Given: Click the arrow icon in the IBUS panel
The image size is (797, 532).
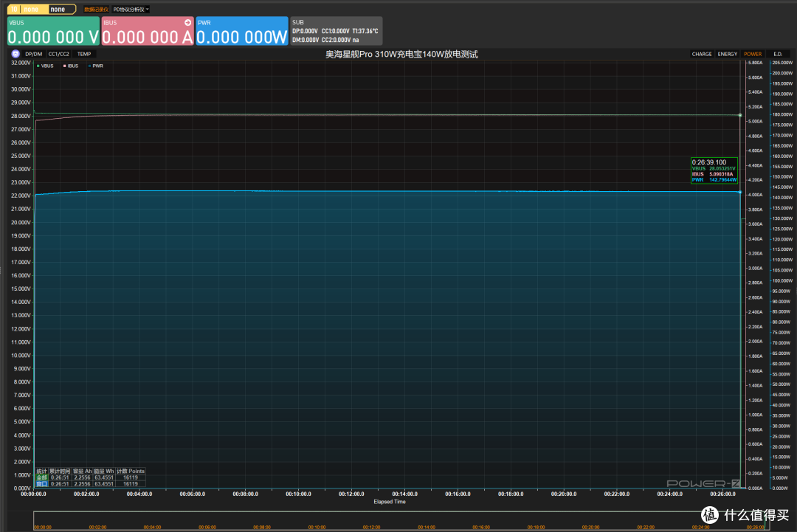Looking at the screenshot, I should tap(187, 22).
